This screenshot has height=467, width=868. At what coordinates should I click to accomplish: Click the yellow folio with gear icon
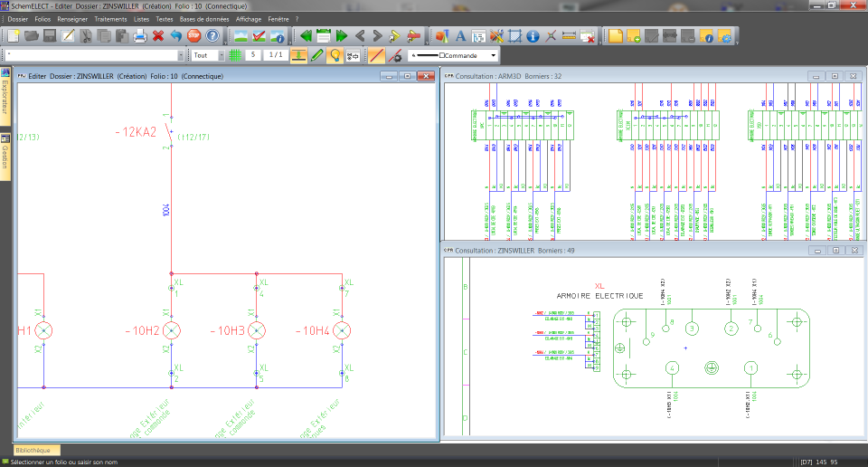coord(724,36)
